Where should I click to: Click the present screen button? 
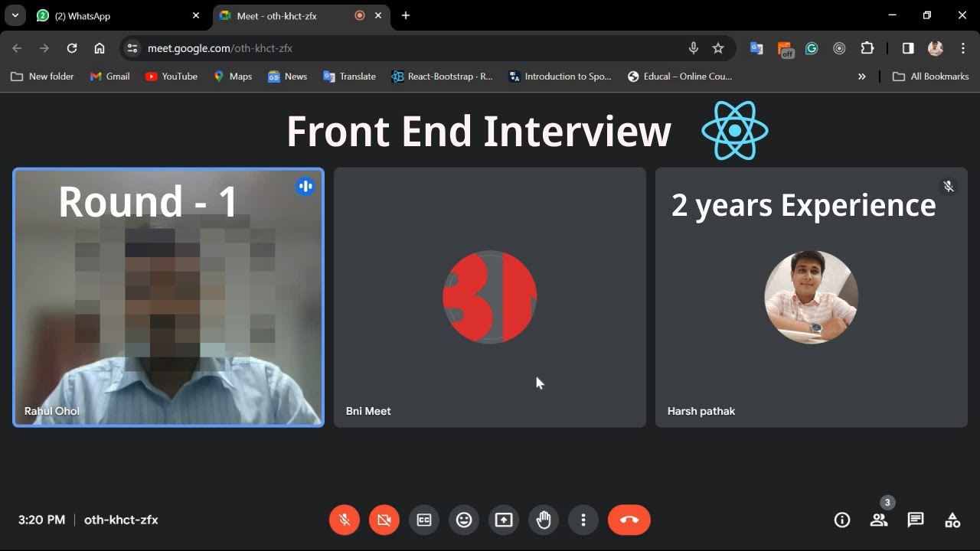[504, 520]
